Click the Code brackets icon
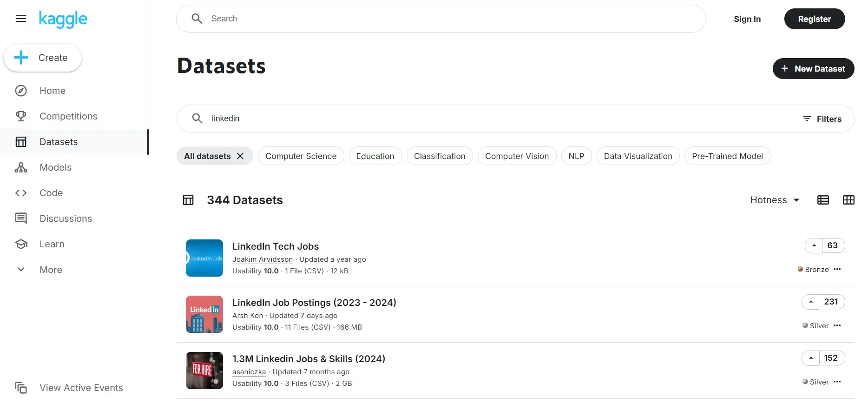 pyautogui.click(x=21, y=193)
